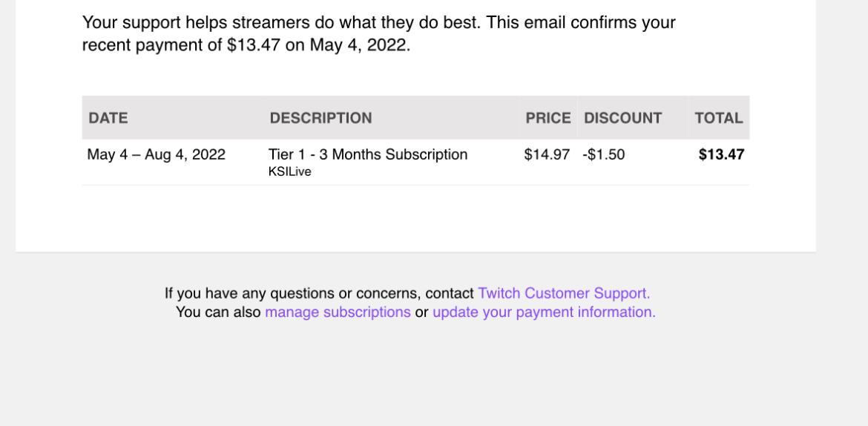The width and height of the screenshot is (868, 426).
Task: Click the -$1.50 discount value
Action: 603,154
